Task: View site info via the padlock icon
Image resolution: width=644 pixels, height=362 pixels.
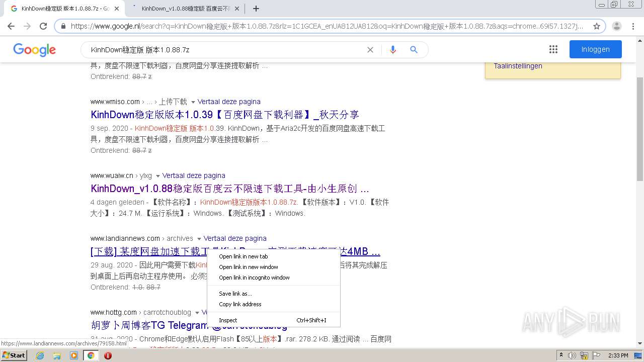Action: (x=63, y=26)
